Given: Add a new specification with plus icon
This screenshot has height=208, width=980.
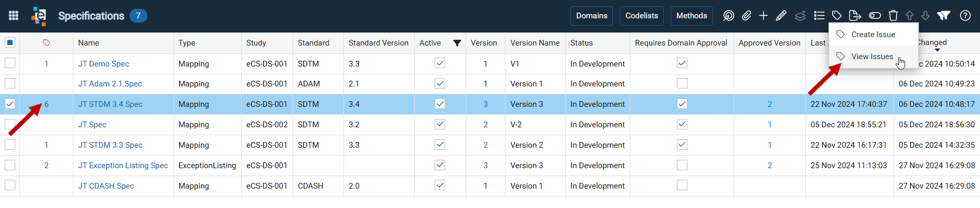Looking at the screenshot, I should click(763, 16).
